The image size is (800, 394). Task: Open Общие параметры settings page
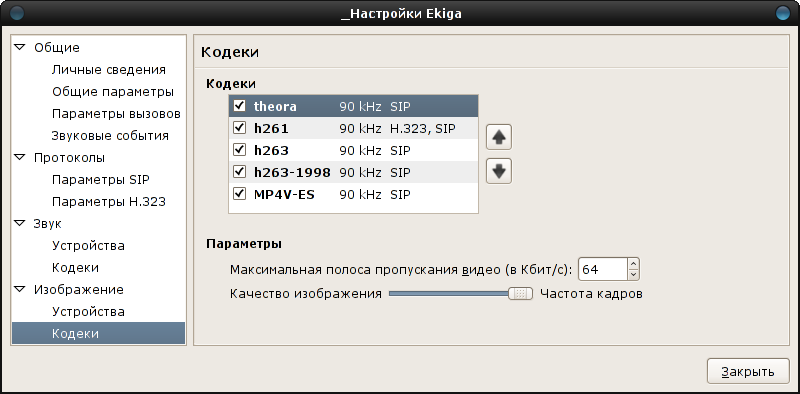[113, 92]
